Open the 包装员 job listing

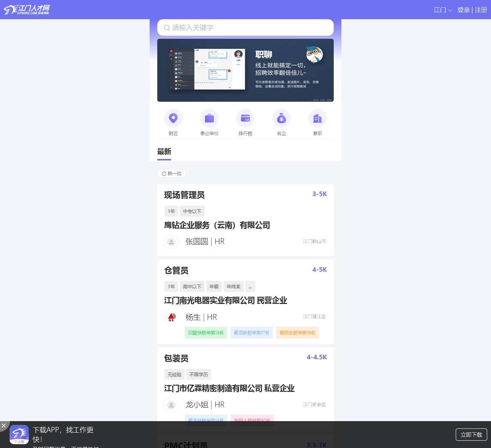pos(176,359)
